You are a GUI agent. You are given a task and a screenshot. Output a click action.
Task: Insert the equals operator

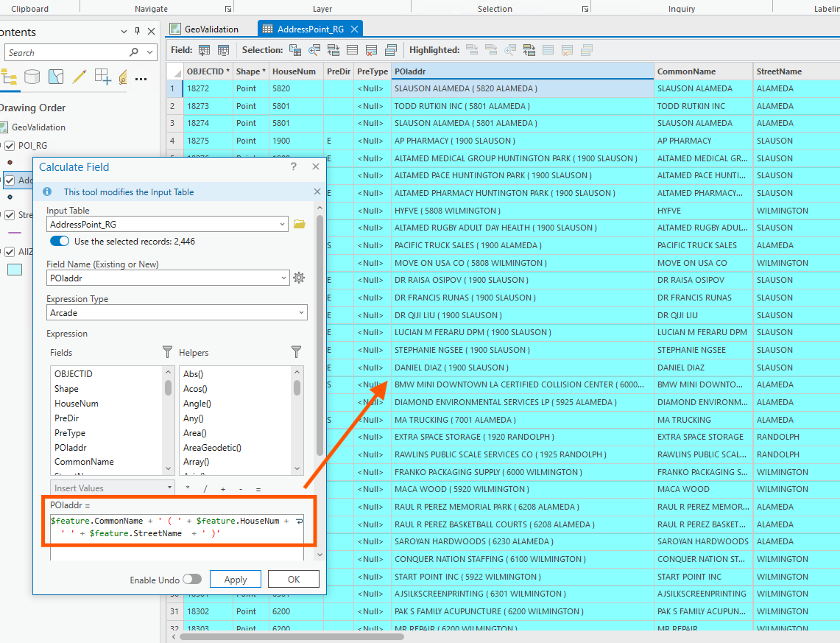tap(258, 488)
